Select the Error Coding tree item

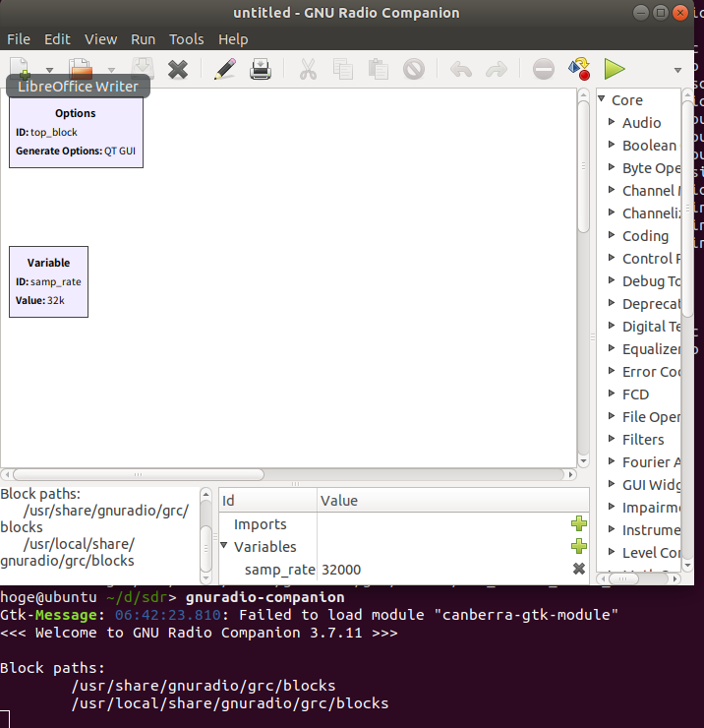[651, 372]
